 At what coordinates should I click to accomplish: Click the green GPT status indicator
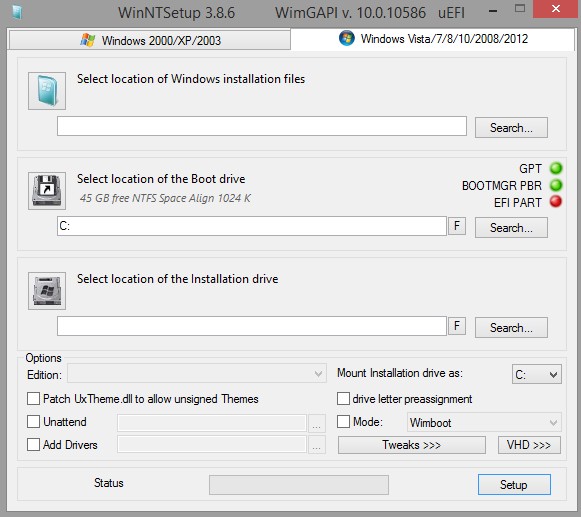(556, 168)
